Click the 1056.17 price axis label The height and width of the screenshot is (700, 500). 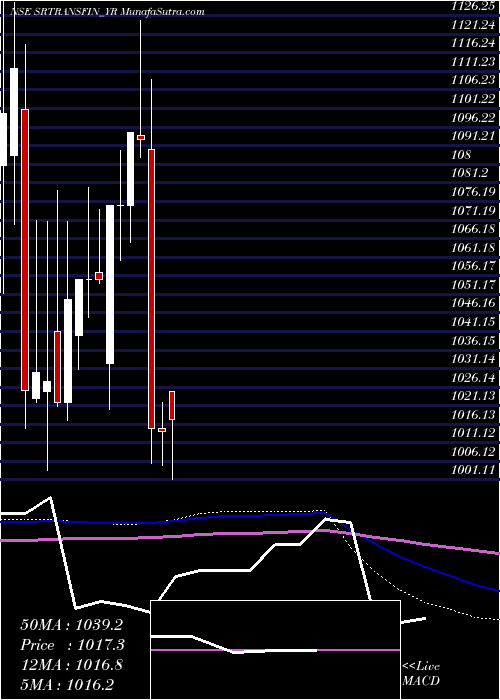pyautogui.click(x=474, y=266)
